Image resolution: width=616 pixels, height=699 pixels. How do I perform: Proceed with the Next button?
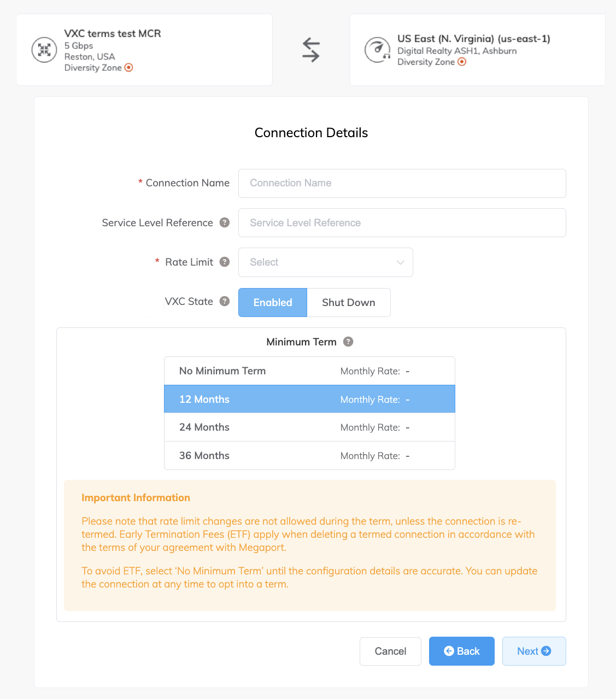533,651
